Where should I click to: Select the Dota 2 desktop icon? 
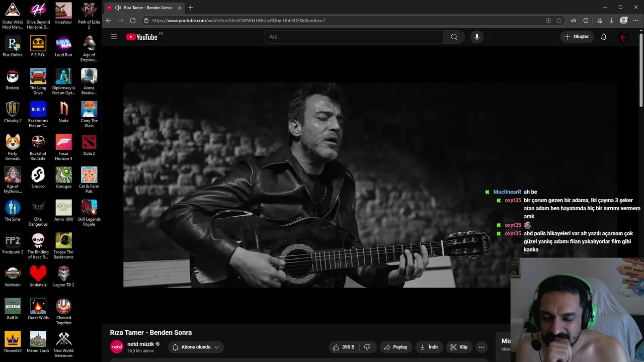[89, 145]
